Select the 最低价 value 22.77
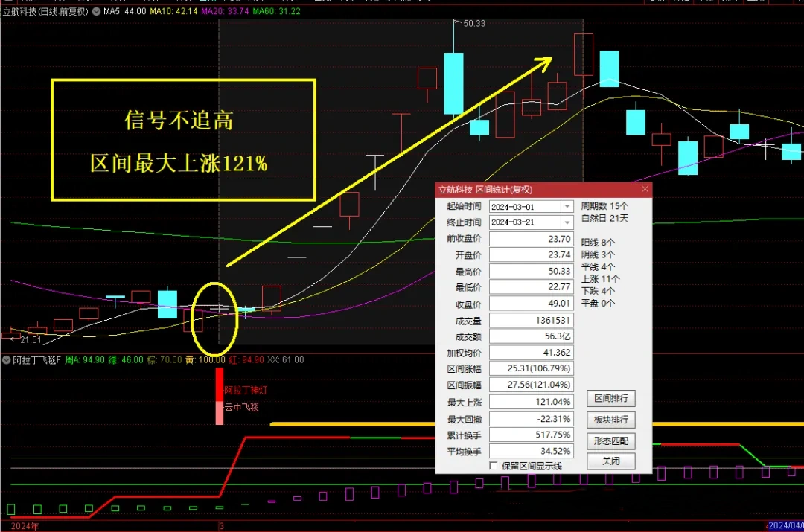The height and width of the screenshot is (532, 804). click(532, 287)
